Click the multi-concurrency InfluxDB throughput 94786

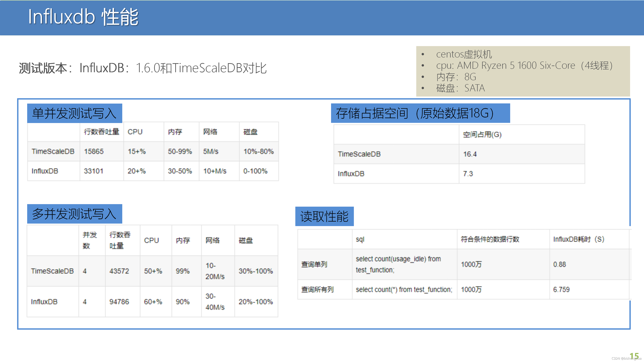click(x=119, y=302)
